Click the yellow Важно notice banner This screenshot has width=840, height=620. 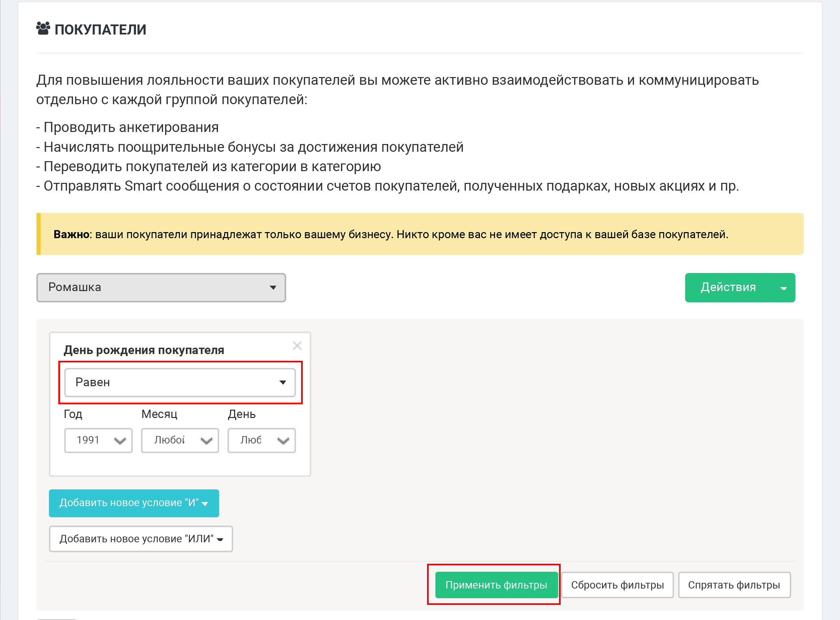420,234
